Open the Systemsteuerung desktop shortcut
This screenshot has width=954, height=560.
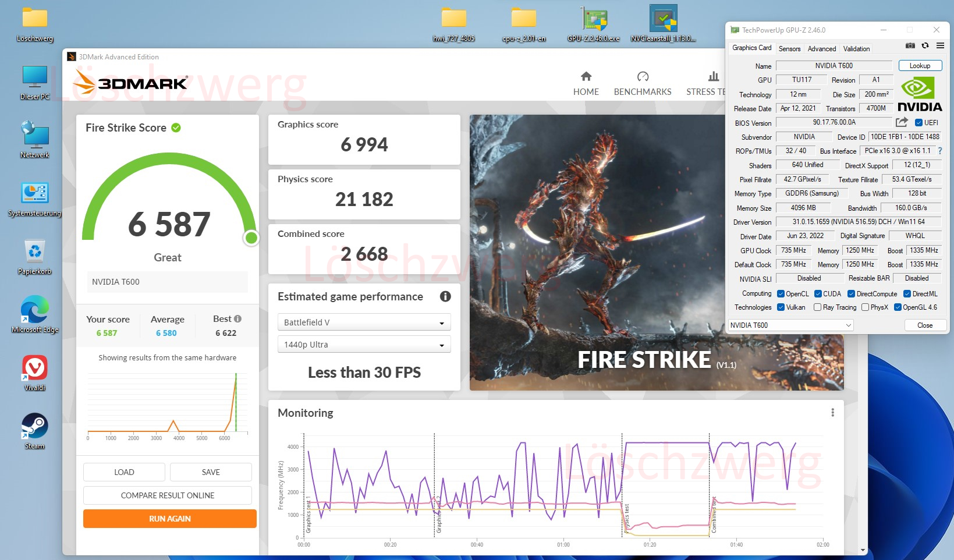tap(35, 199)
